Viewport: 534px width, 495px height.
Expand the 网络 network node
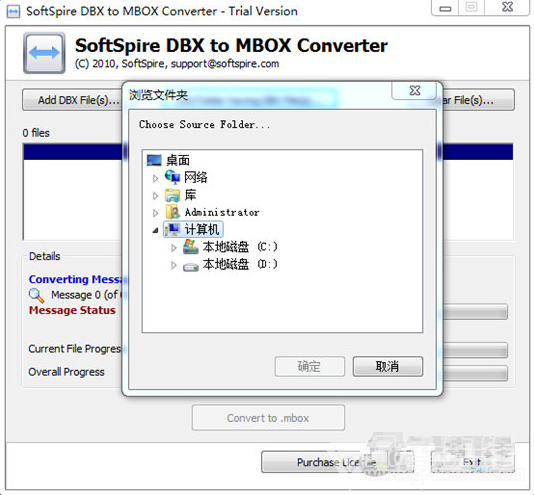(155, 178)
